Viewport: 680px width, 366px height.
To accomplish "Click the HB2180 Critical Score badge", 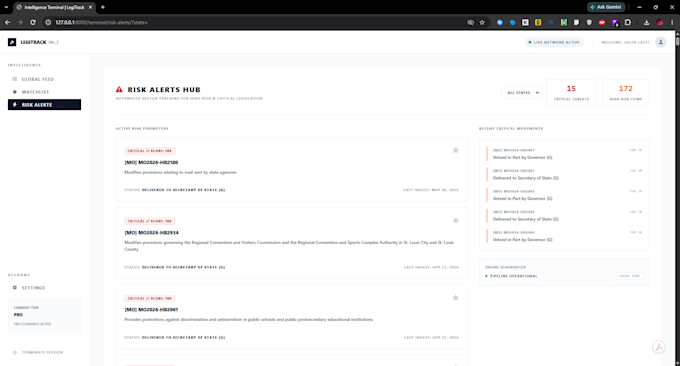I will (x=149, y=151).
